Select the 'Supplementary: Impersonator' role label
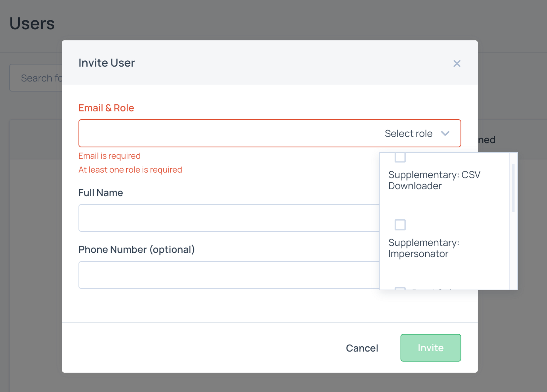Viewport: 547px width, 392px height. (x=424, y=248)
